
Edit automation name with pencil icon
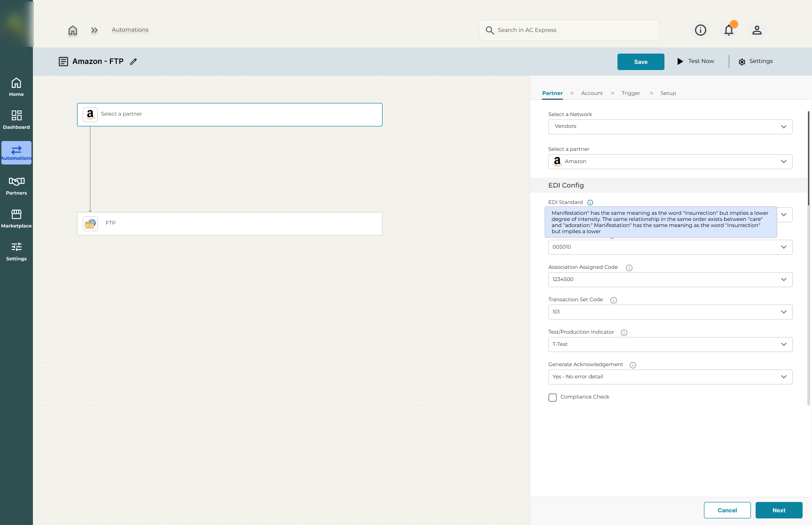(x=133, y=62)
